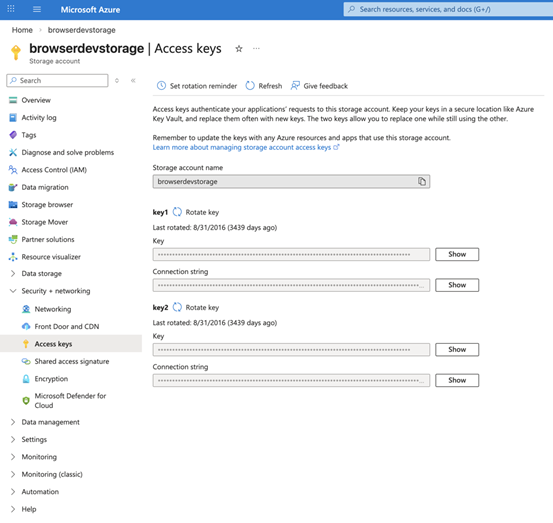Click the Storage Mover icon
553x523 pixels.
pos(13,222)
